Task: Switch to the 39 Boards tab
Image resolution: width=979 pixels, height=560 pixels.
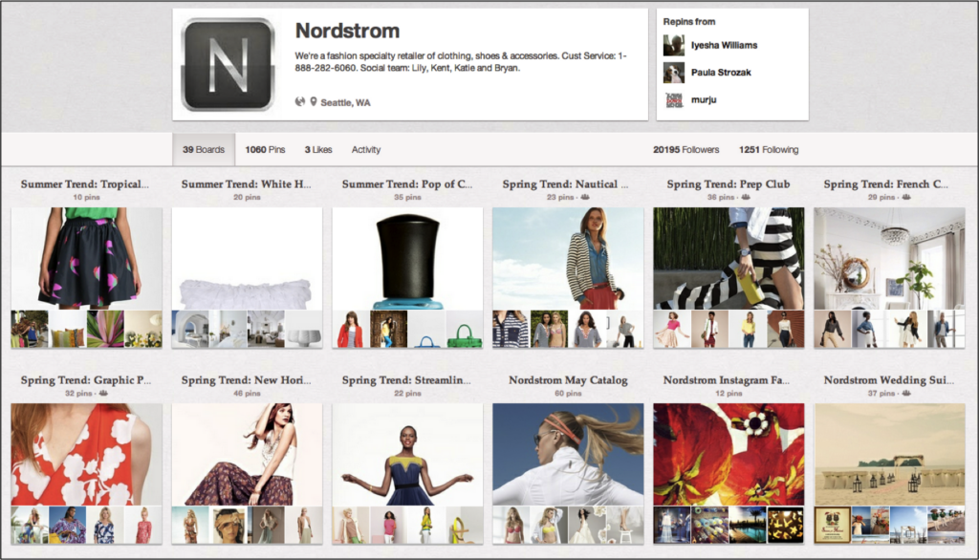Action: 204,150
